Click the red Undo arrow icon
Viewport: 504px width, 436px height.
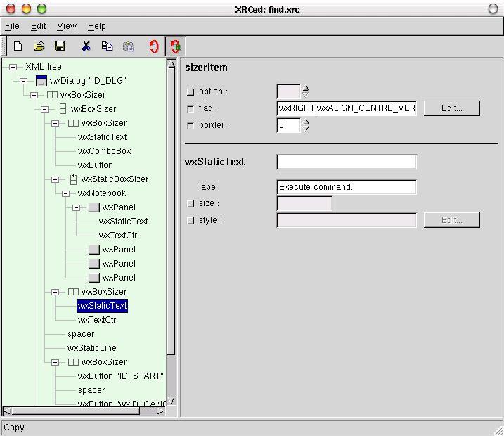(154, 46)
